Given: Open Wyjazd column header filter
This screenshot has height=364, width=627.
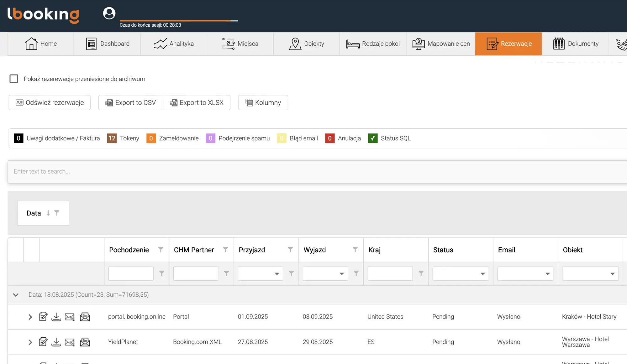Looking at the screenshot, I should [355, 250].
